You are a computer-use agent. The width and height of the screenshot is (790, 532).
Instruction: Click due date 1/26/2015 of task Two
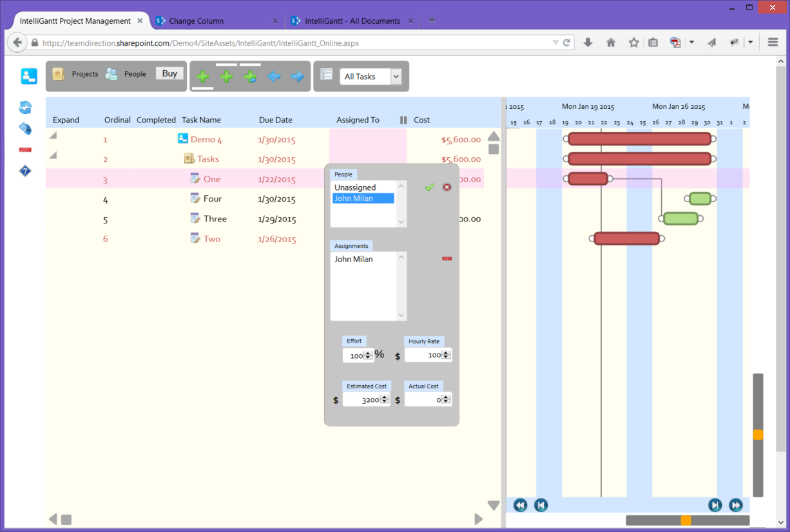point(277,240)
